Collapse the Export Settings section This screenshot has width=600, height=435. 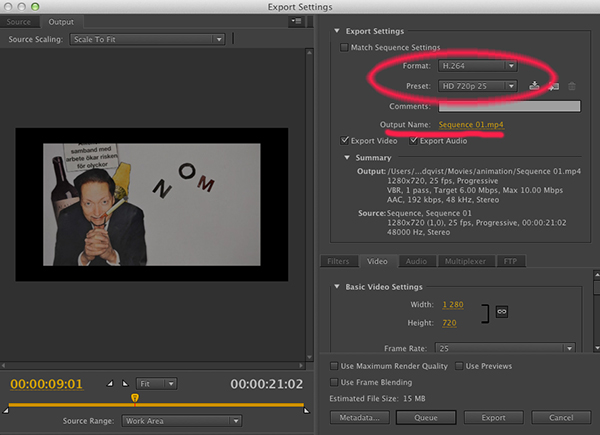point(337,31)
